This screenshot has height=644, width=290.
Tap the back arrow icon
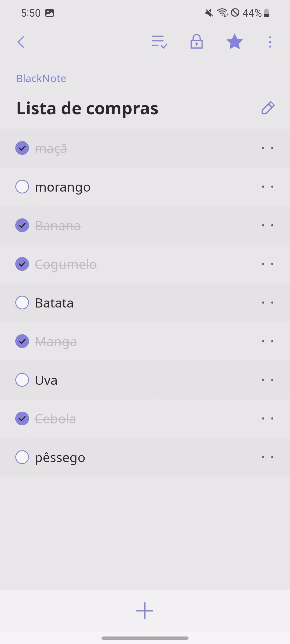coord(21,42)
